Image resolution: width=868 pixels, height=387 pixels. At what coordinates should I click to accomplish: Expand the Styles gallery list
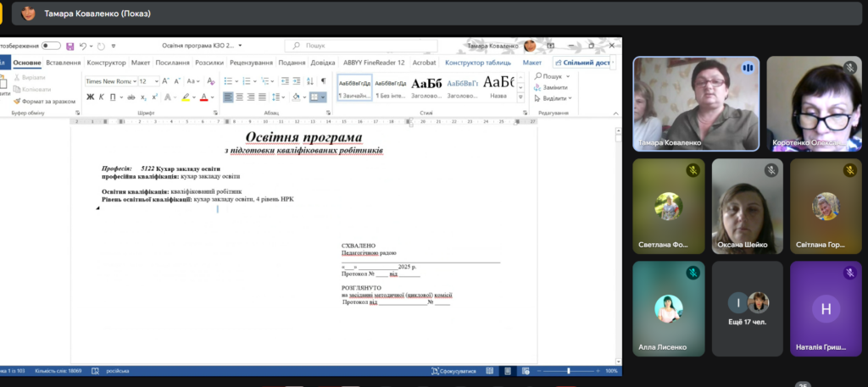(521, 97)
